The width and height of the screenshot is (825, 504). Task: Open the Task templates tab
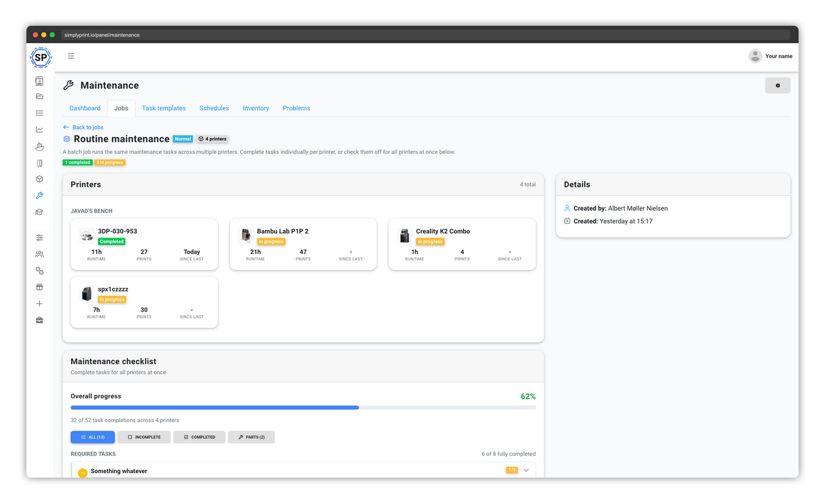point(164,108)
